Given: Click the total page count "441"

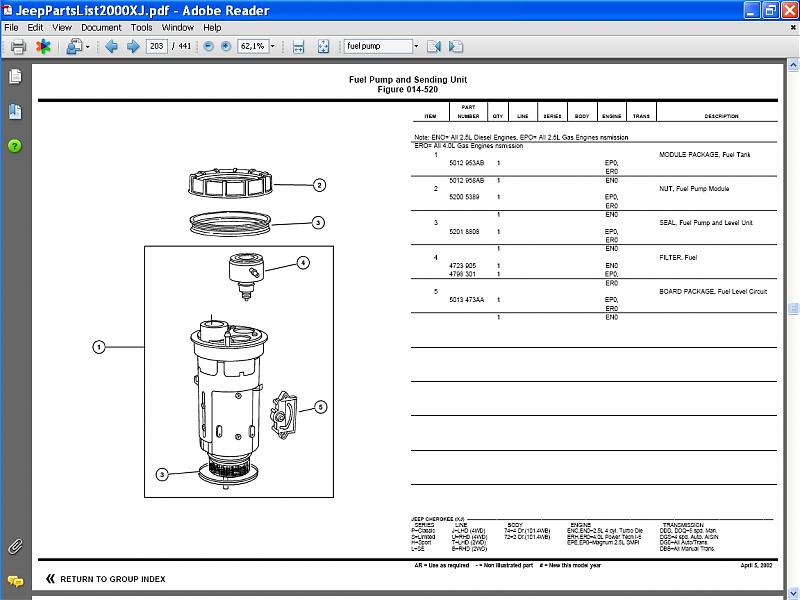Looking at the screenshot, I should (185, 46).
